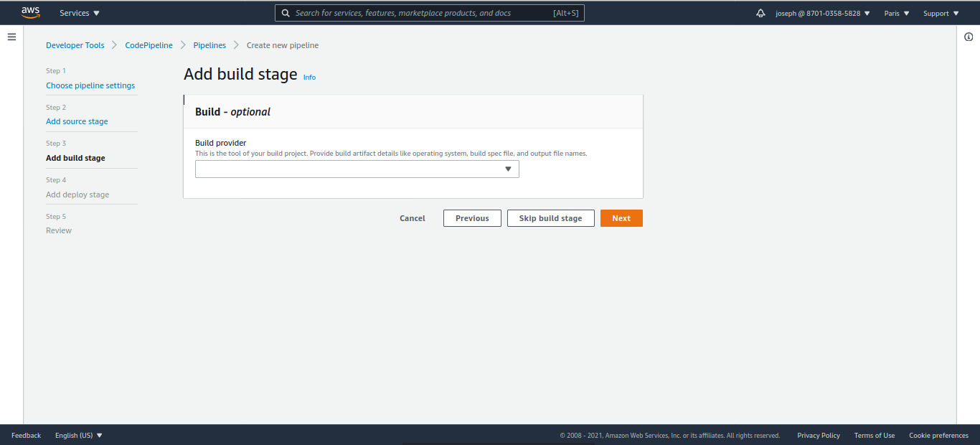Expand the Services menu
The image size is (980, 445).
coord(80,13)
